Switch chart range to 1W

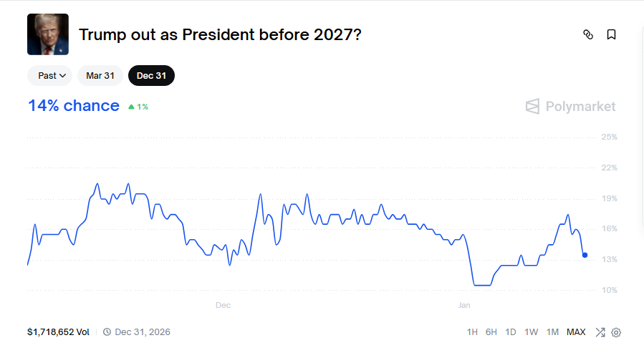tap(531, 332)
